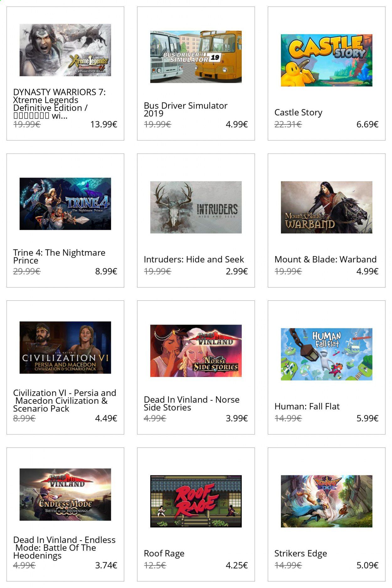This screenshot has width=392, height=588.
Task: Select the Trine 4 cover image
Action: click(x=65, y=204)
